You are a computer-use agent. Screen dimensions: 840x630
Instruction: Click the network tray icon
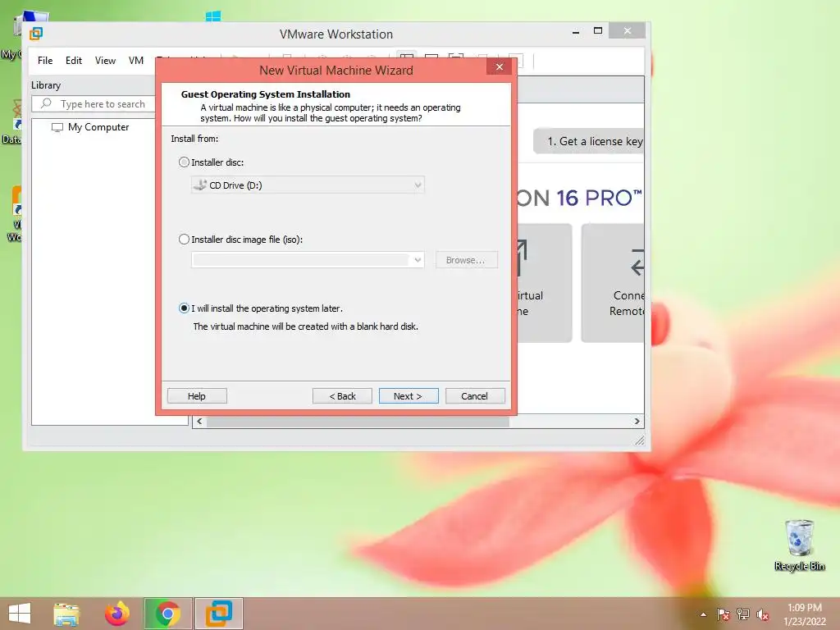click(743, 614)
